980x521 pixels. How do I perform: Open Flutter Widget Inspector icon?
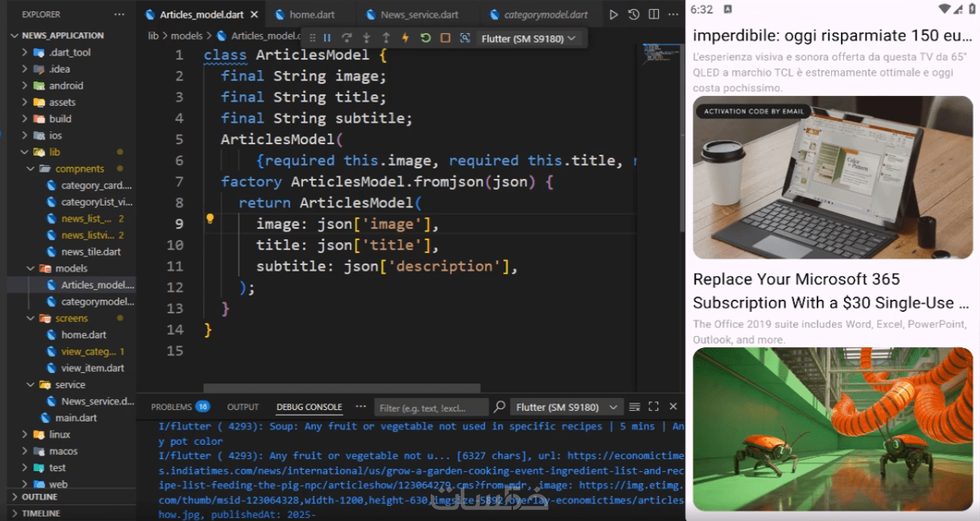465,38
